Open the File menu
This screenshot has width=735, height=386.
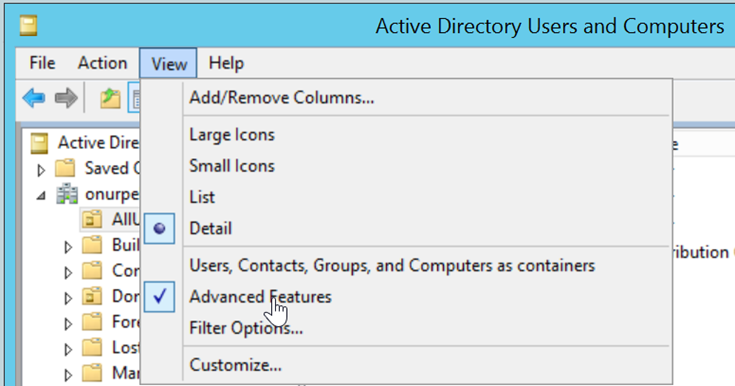pos(42,63)
